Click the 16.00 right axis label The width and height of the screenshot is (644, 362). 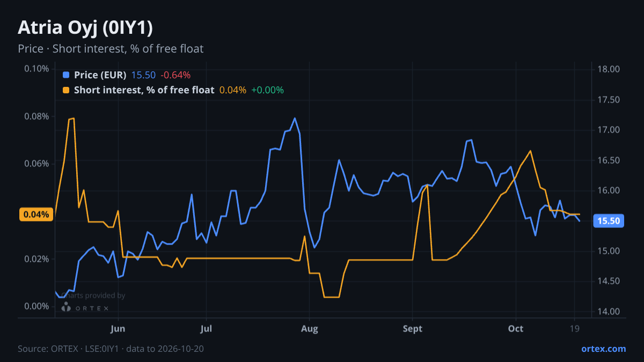coord(608,190)
